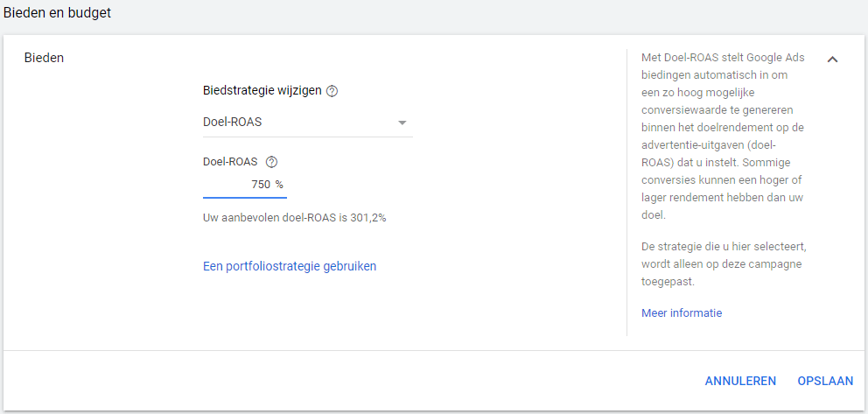Image resolution: width=868 pixels, height=414 pixels.
Task: Click the 'Bieden' section title
Action: (x=44, y=58)
